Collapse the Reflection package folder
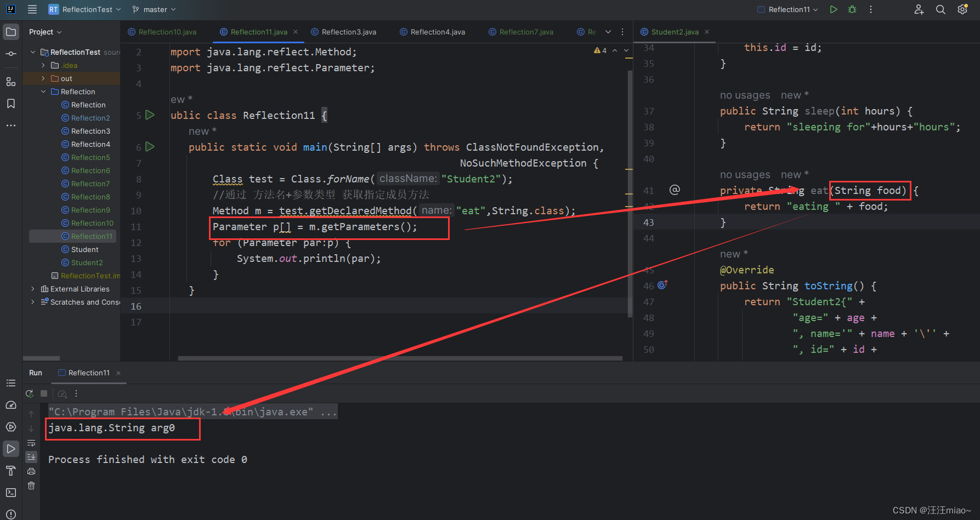This screenshot has height=520, width=980. tap(43, 92)
